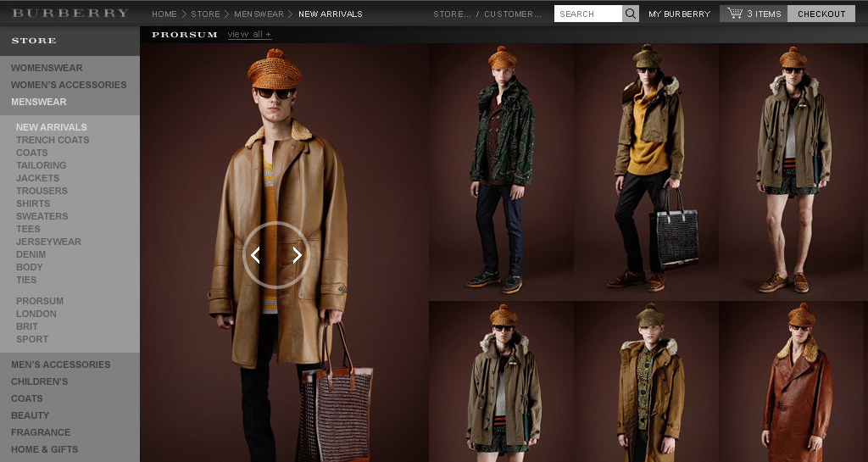Type in the search input field
Image resolution: width=868 pixels, height=462 pixels.
[x=588, y=14]
